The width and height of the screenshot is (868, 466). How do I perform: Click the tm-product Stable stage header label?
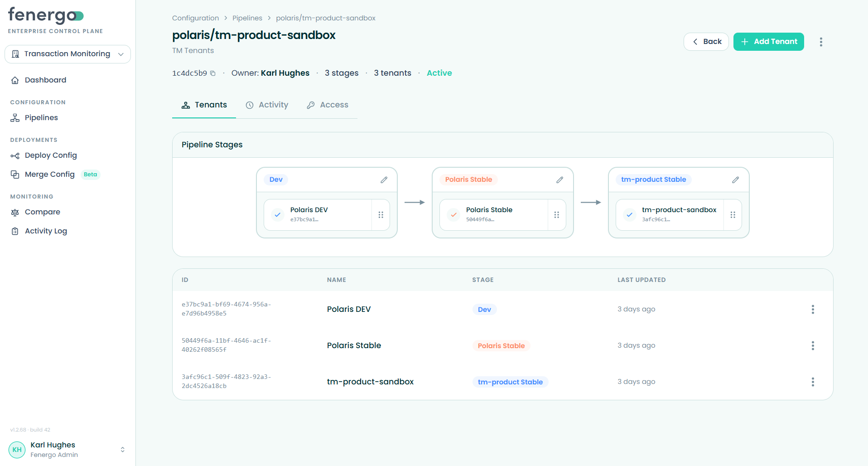click(x=654, y=180)
